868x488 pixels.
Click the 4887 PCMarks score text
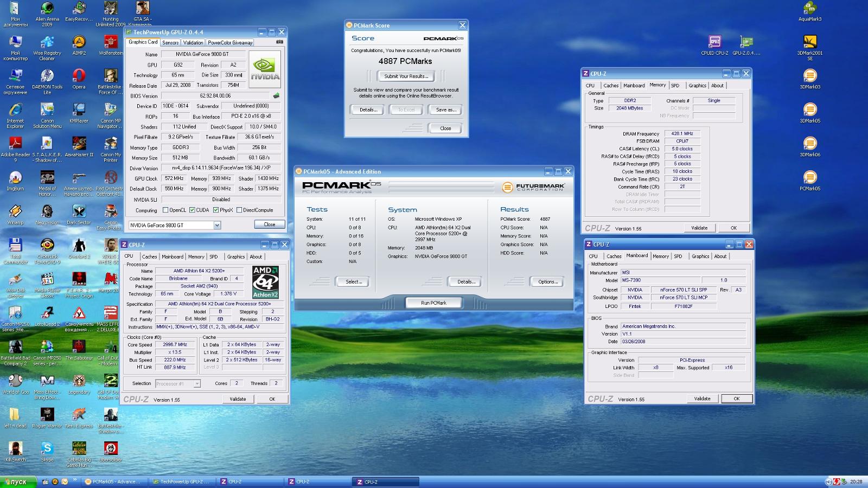pyautogui.click(x=405, y=61)
